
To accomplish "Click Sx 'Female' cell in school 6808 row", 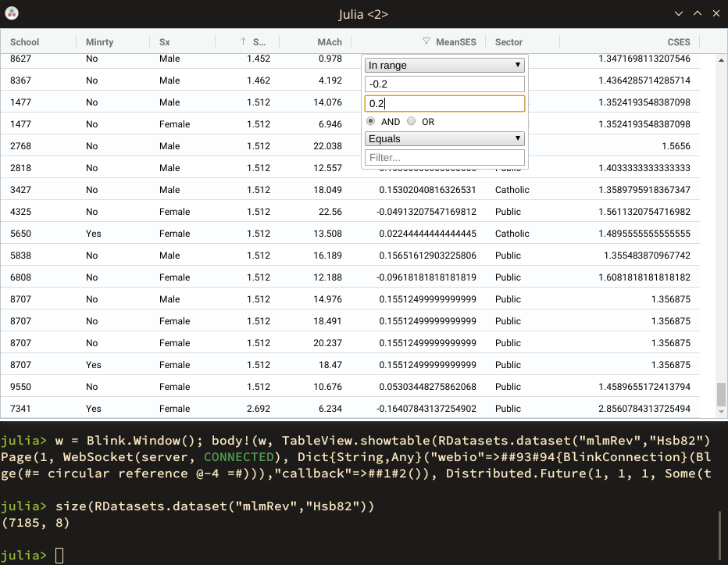I will coord(174,277).
